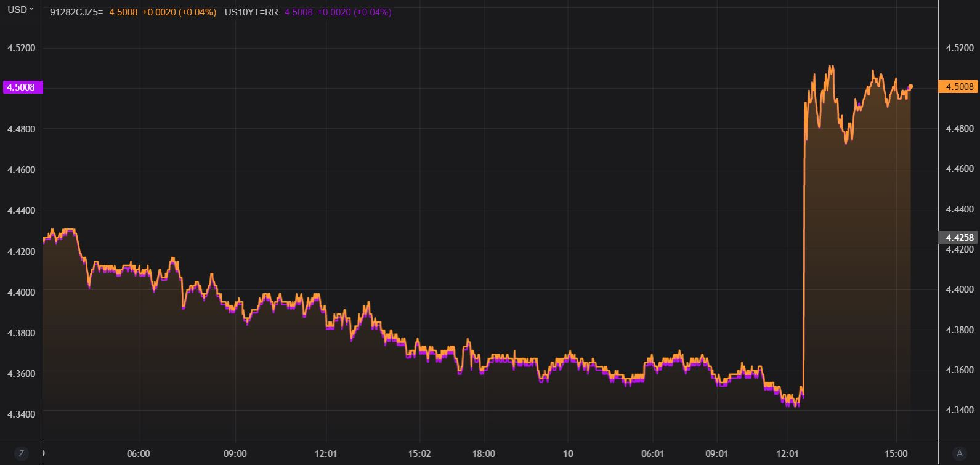Image resolution: width=980 pixels, height=465 pixels.
Task: Click the 4.5200 label on left price axis
Action: [x=20, y=48]
